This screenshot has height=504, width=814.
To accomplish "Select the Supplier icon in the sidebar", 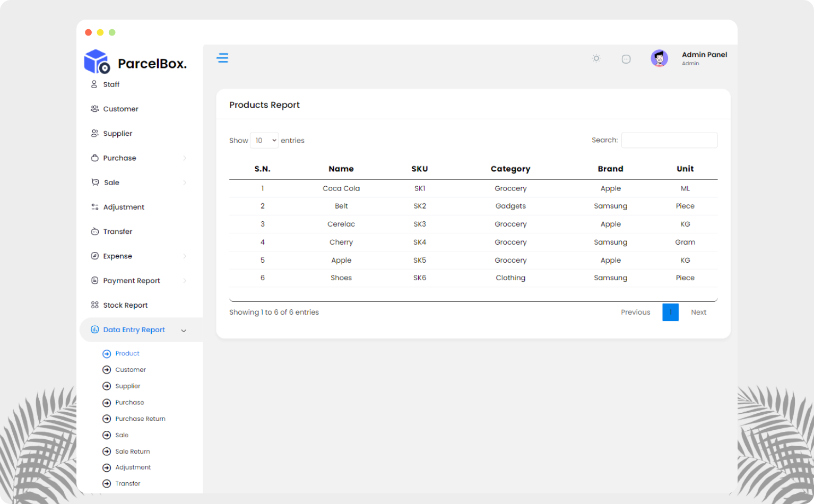I will click(x=94, y=133).
